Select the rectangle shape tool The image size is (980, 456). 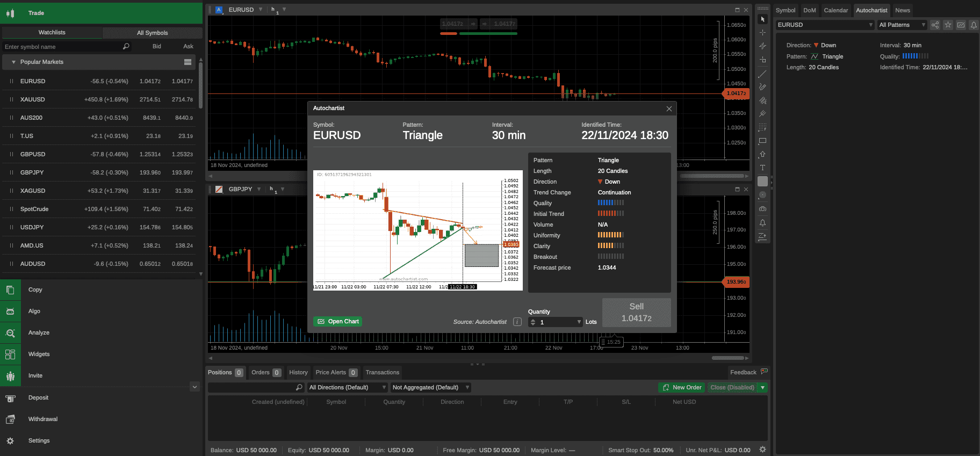[x=762, y=141]
